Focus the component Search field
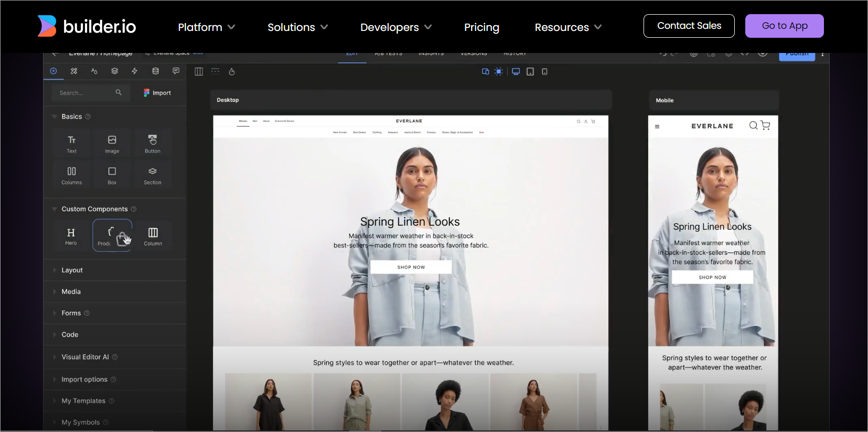This screenshot has height=432, width=868. tap(90, 93)
